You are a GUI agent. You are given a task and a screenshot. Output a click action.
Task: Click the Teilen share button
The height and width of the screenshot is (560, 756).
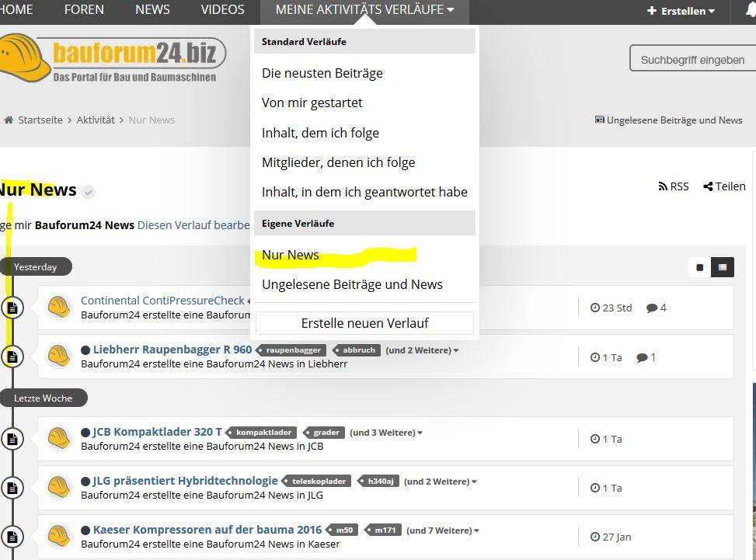click(x=724, y=186)
